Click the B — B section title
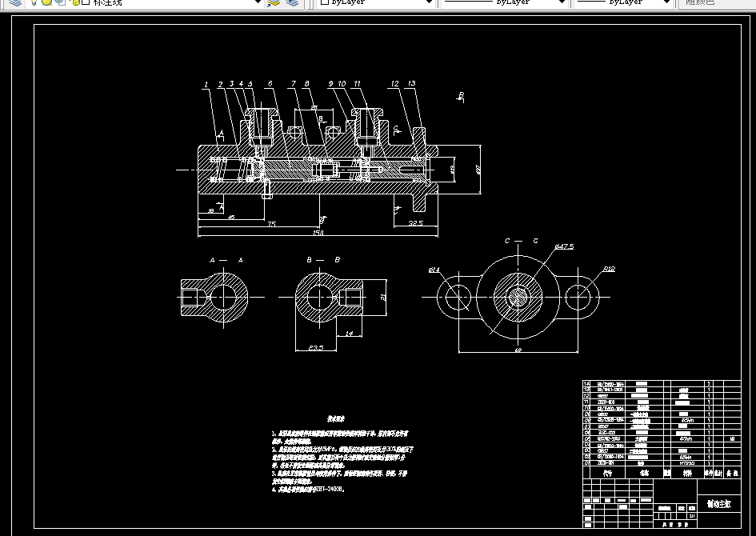The image size is (756, 536). pyautogui.click(x=323, y=260)
